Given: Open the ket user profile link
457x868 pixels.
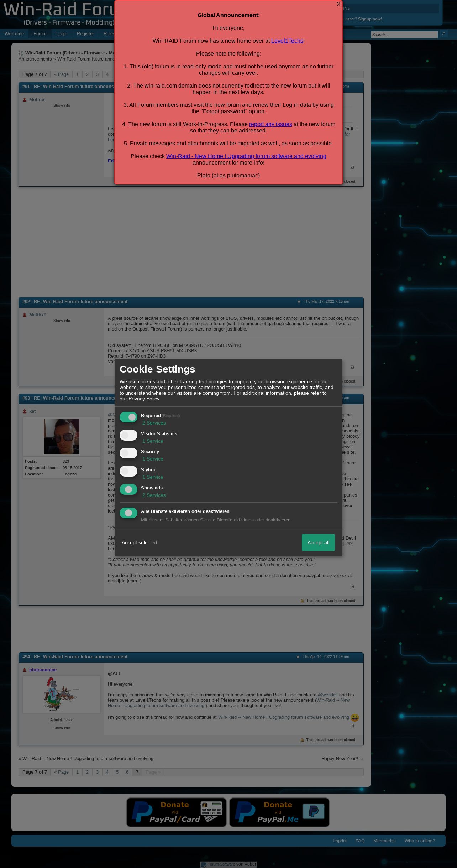Looking at the screenshot, I should [x=32, y=411].
